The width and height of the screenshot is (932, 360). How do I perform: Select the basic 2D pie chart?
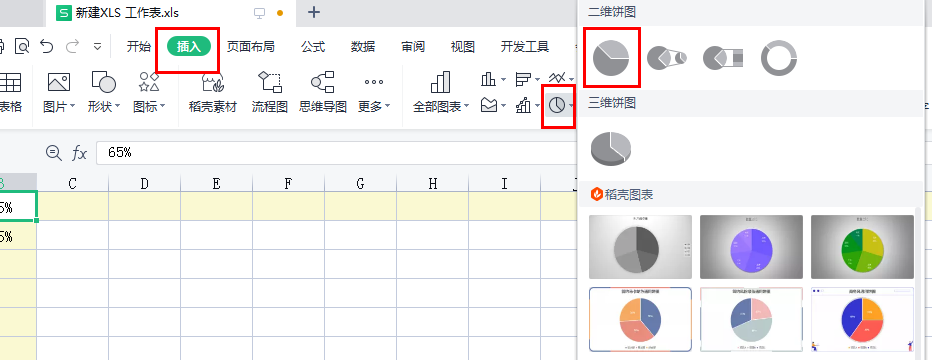[x=611, y=58]
